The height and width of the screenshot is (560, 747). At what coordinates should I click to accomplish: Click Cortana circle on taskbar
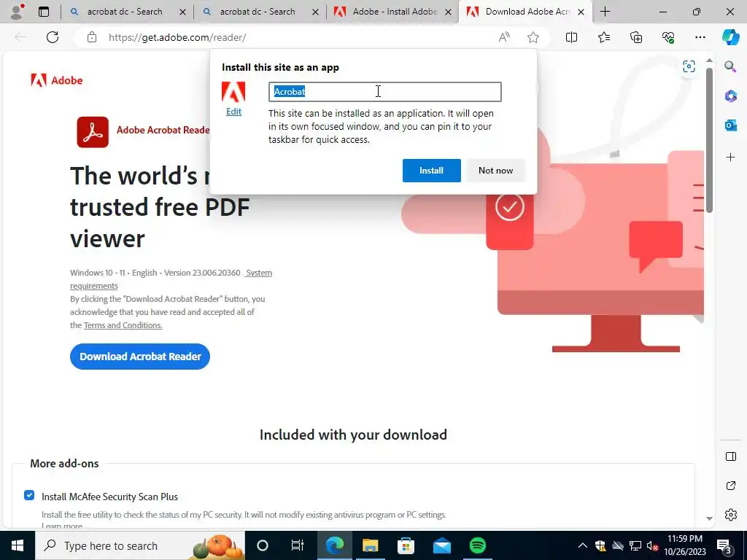tap(263, 545)
